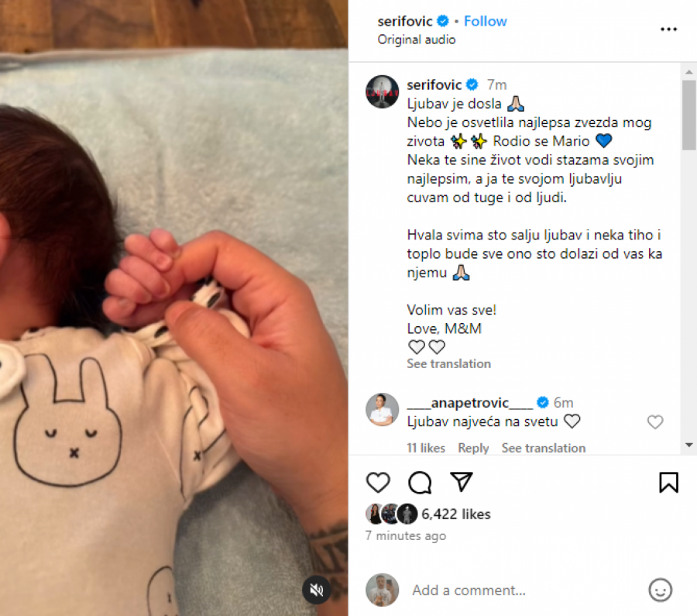The image size is (697, 616).
Task: Follow serifovic account
Action: [485, 21]
